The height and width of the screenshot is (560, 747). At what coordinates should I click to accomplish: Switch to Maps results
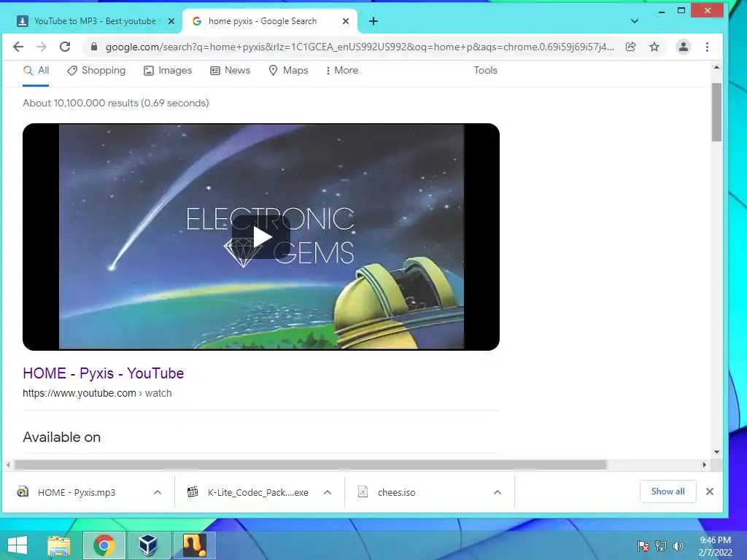click(x=288, y=71)
